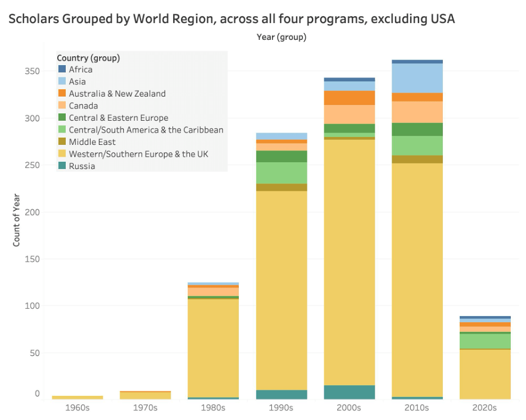526x420 pixels.
Task: Select the 1960s axis label
Action: tap(77, 408)
